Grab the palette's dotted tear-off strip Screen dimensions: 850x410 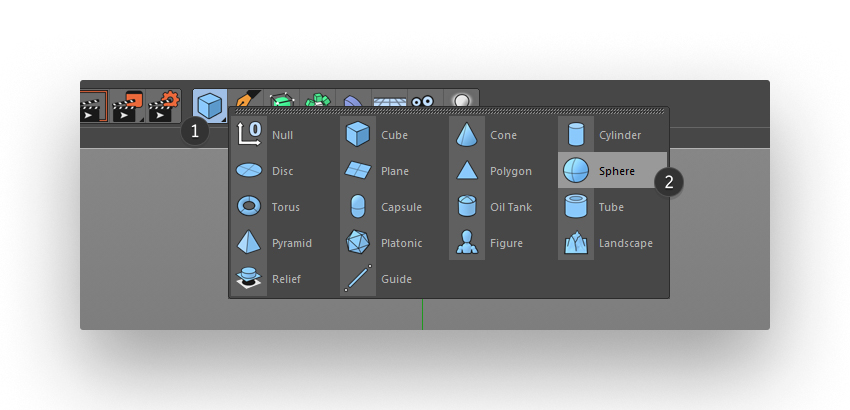(449, 111)
